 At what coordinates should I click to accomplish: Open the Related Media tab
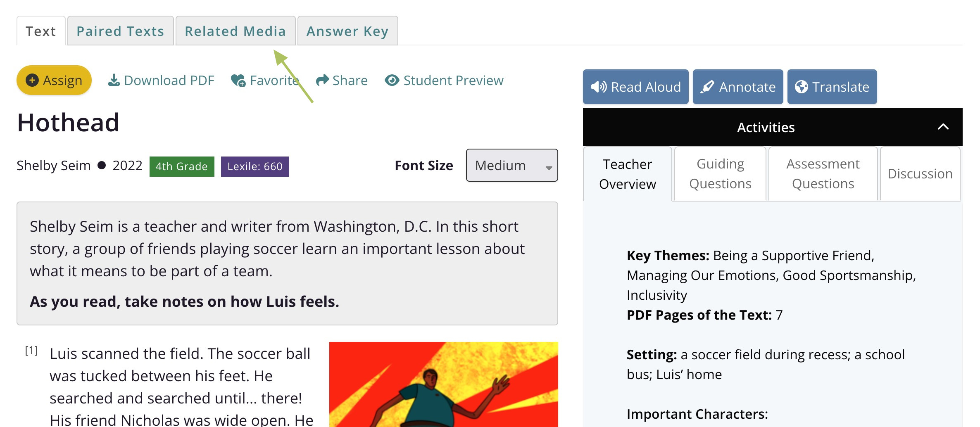point(235,31)
